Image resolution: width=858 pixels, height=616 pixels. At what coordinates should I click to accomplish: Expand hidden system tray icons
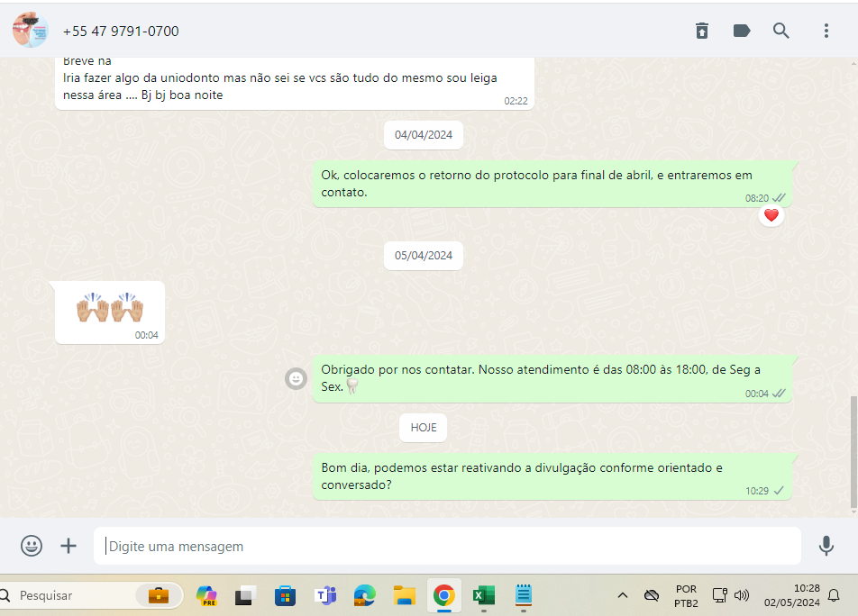(x=622, y=595)
